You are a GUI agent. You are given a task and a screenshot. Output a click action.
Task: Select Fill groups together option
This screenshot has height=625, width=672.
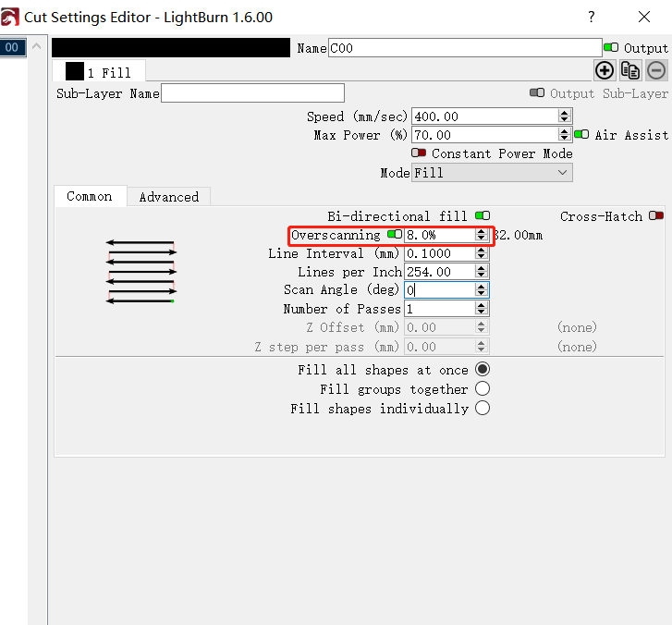point(483,388)
